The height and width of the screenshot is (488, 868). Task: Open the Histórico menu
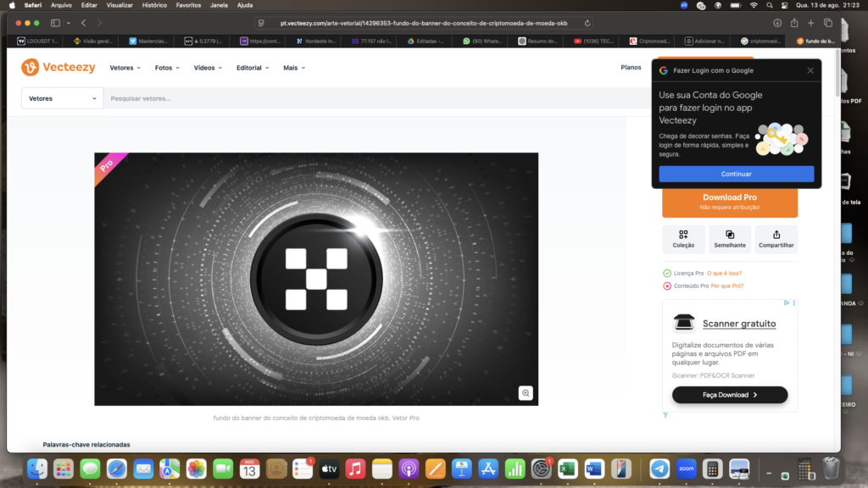(154, 6)
